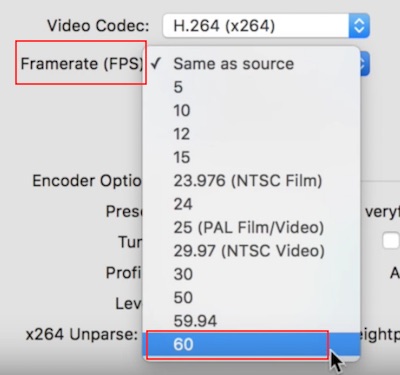
Task: Select 15 FPS from list
Action: 252,157
